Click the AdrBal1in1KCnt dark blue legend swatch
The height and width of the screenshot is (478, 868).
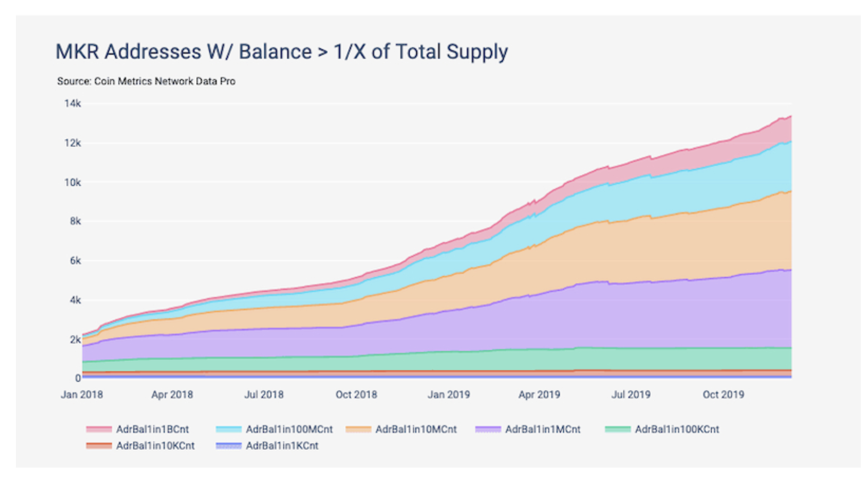tap(229, 446)
